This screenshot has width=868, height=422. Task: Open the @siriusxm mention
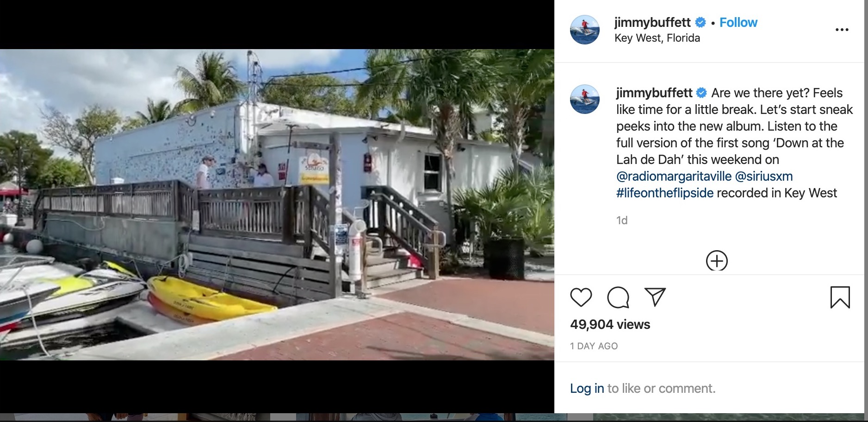pos(763,176)
